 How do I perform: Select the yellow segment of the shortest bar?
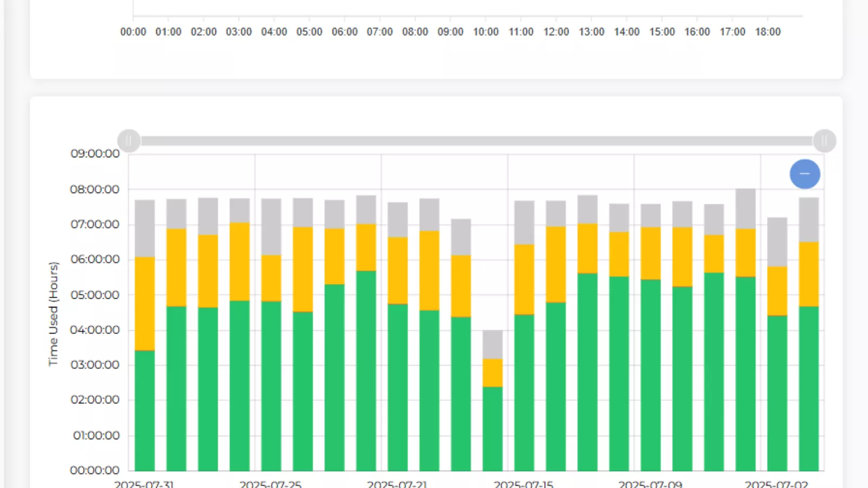(493, 373)
